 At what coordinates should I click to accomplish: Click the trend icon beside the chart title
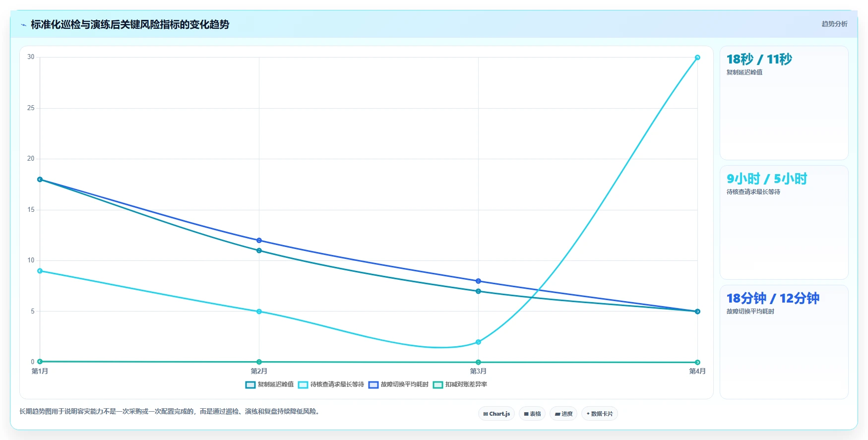pyautogui.click(x=23, y=25)
